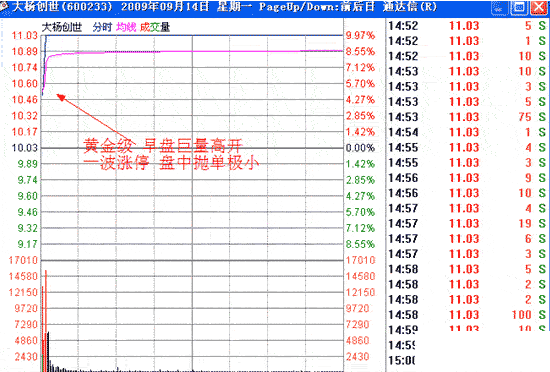Select the 分时 legend label
The image size is (550, 372).
[x=102, y=27]
